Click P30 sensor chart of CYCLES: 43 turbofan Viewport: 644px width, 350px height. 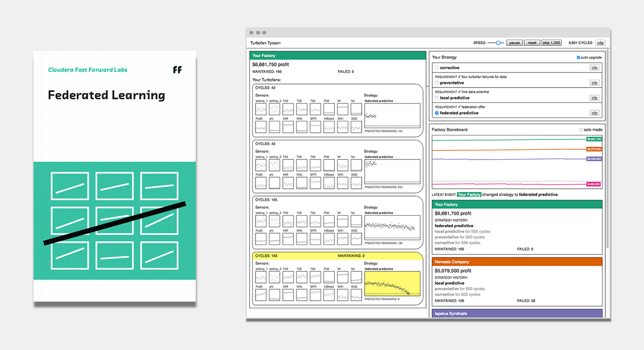pos(329,165)
